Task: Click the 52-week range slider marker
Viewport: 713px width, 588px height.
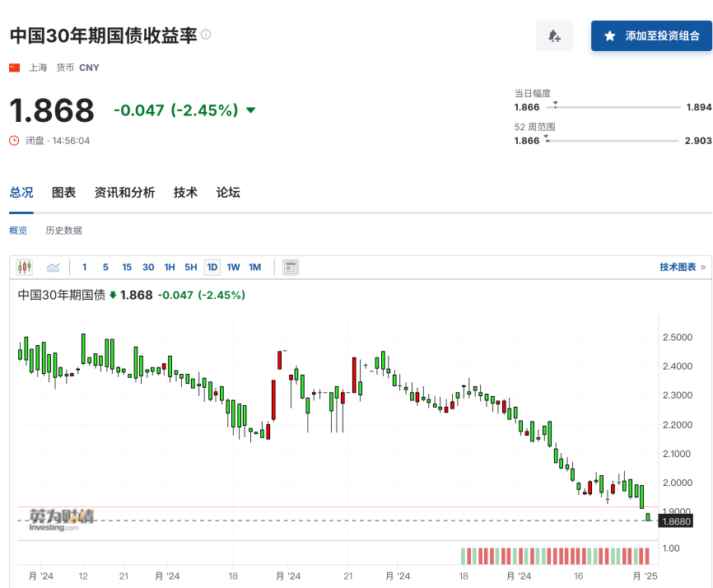Action: pyautogui.click(x=547, y=138)
